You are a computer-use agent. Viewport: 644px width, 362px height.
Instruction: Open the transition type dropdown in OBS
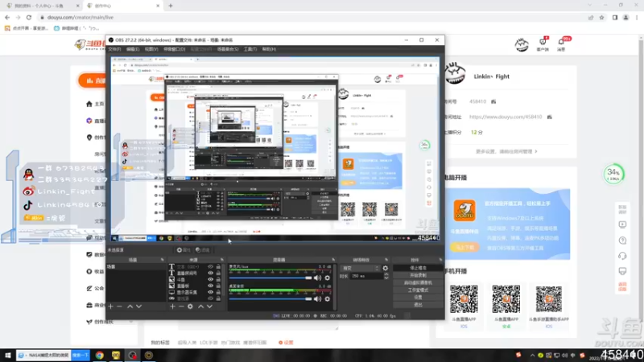coord(360,268)
